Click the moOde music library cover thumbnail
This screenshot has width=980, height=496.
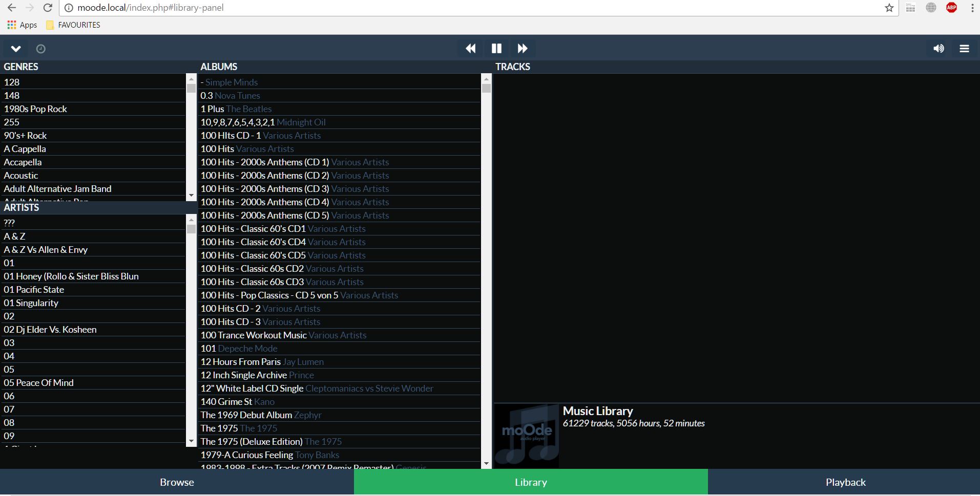[526, 436]
